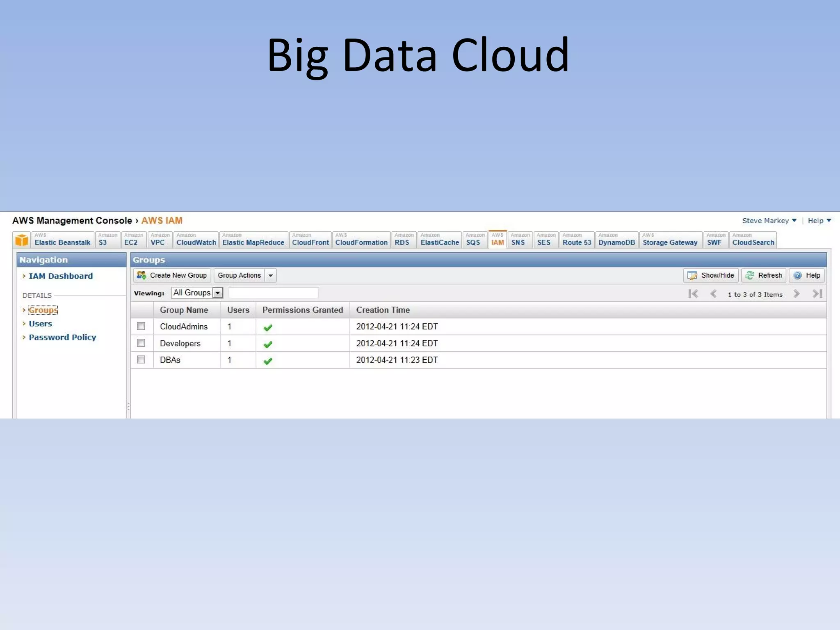Select the Developers group checkbox
This screenshot has height=630, width=840.
tap(141, 343)
